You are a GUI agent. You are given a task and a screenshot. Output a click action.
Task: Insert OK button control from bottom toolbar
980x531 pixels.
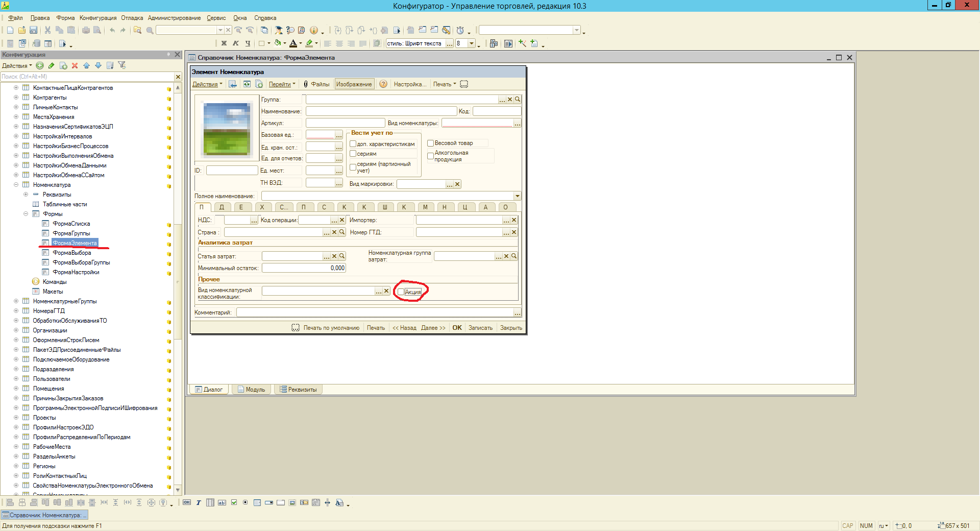click(187, 502)
